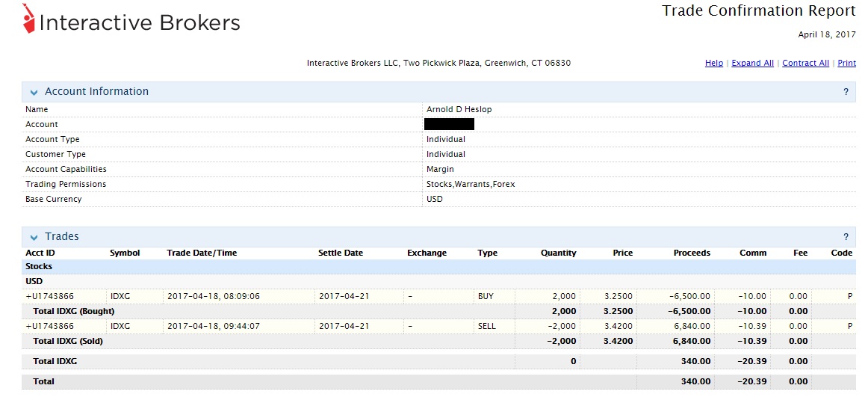
Task: Collapse the Trades section chevron
Action: click(x=34, y=237)
